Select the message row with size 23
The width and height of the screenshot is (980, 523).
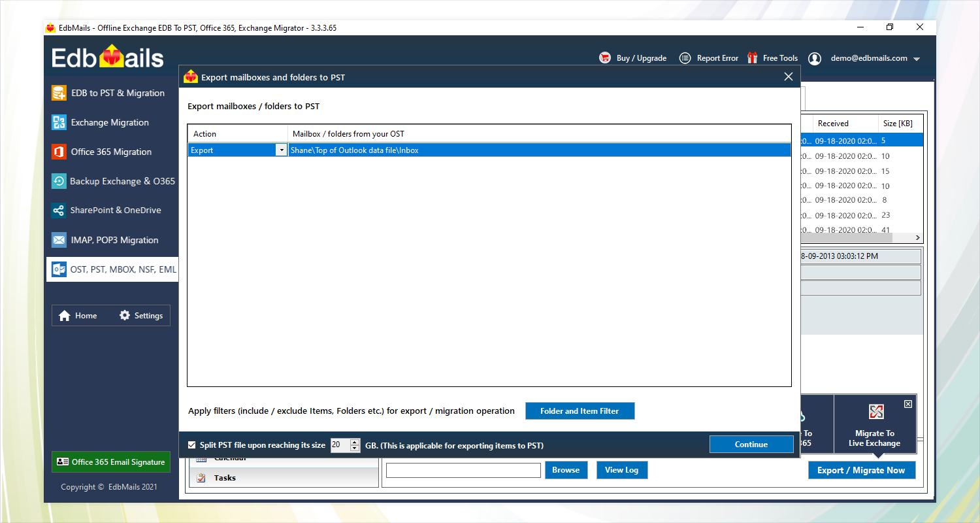coord(861,215)
